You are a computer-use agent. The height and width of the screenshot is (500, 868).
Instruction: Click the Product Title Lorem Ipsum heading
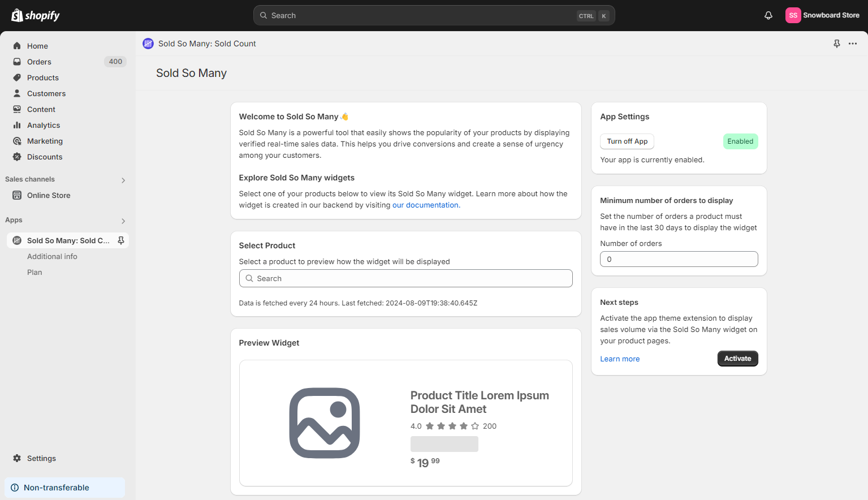pyautogui.click(x=480, y=402)
